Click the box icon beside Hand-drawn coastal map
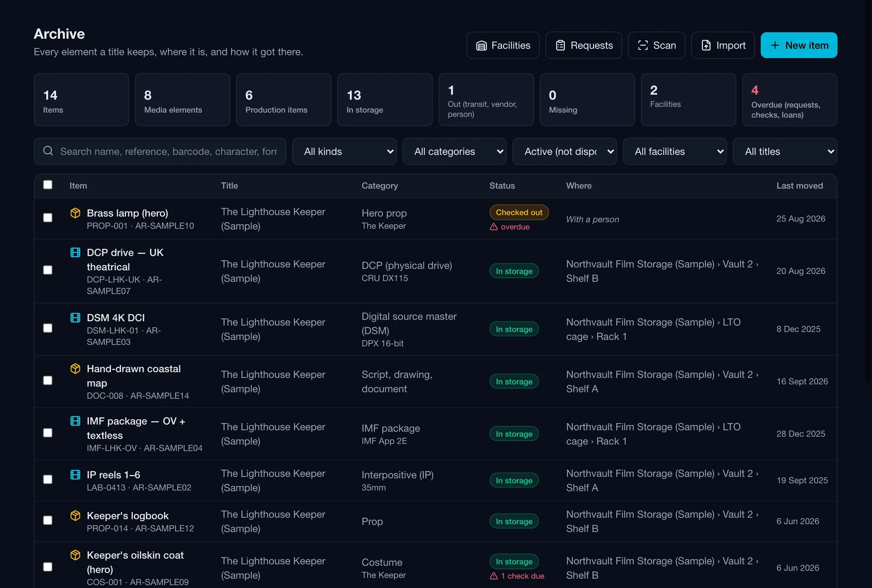This screenshot has width=872, height=588. point(75,369)
